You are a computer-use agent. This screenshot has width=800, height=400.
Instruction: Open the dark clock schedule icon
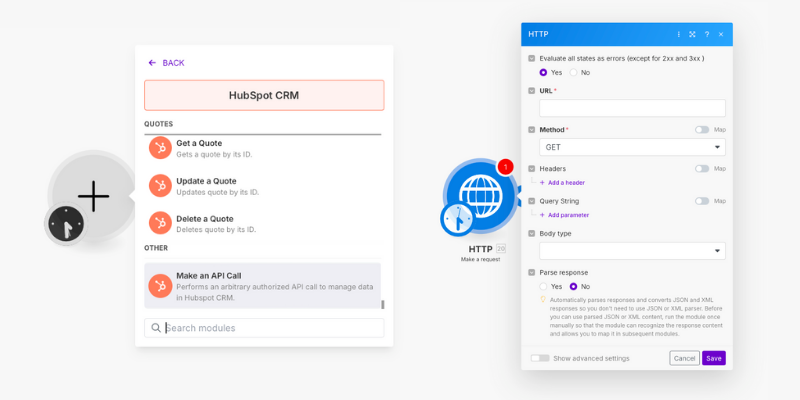point(66,223)
